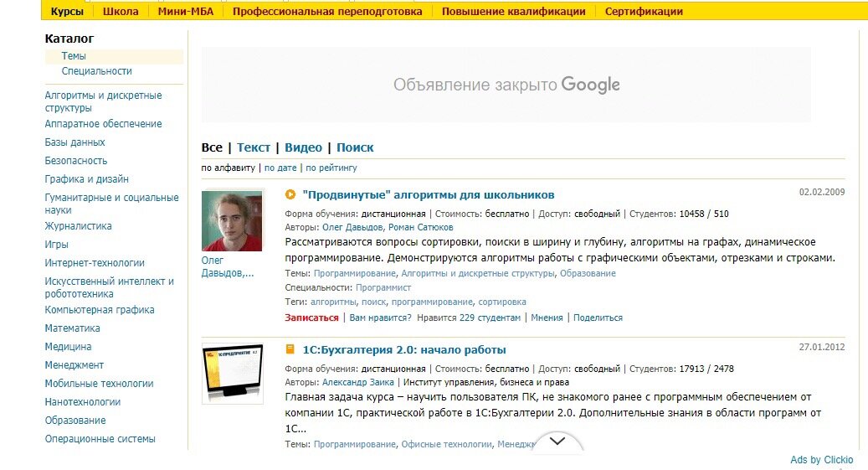Viewport: 868px width, 470px height.
Task: Sort courses по рейтингу
Action: pos(331,168)
